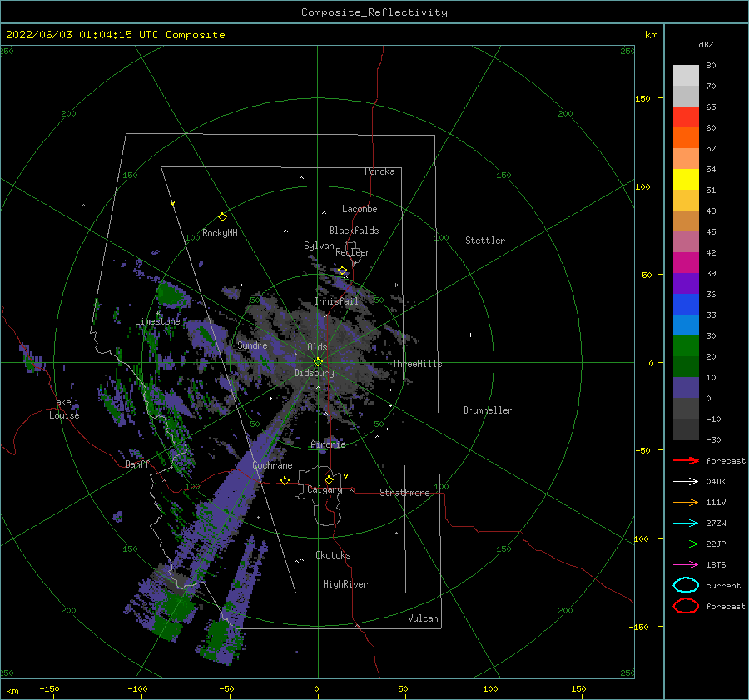Click the Limestone label
The width and height of the screenshot is (749, 700).
click(x=157, y=321)
